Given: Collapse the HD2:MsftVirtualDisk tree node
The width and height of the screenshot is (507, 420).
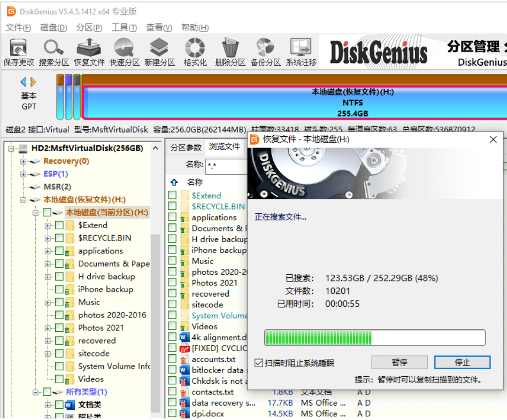Looking at the screenshot, I should point(11,149).
